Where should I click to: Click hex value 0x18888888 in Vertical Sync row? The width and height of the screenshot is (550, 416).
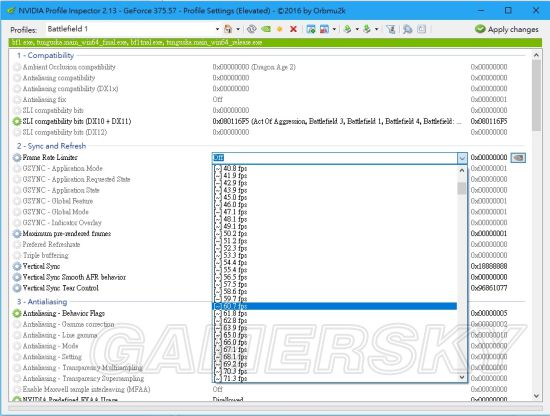click(489, 266)
